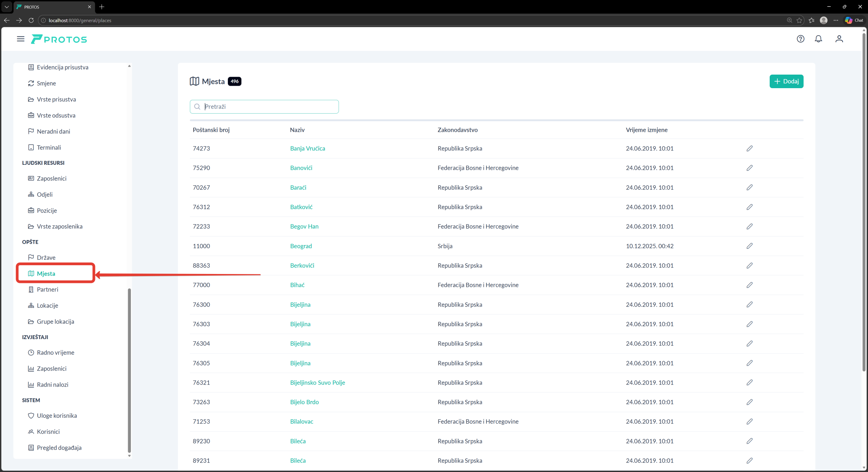
Task: Open the user profile icon
Action: [x=839, y=39]
